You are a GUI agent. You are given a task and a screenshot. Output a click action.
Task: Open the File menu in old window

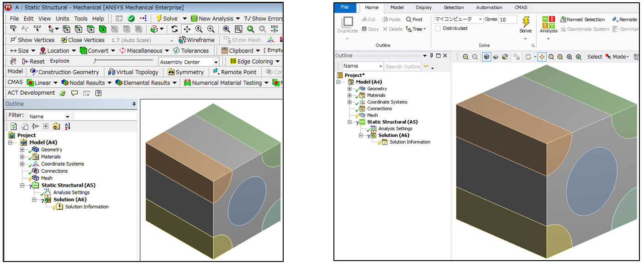click(x=14, y=18)
